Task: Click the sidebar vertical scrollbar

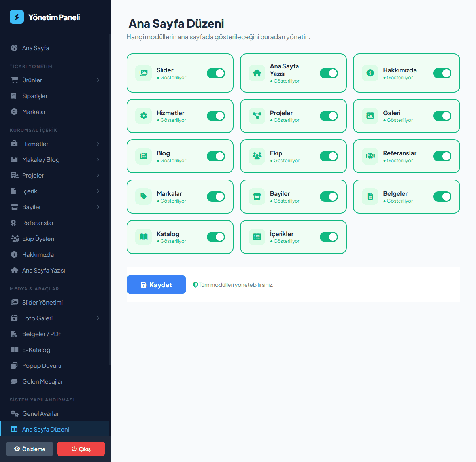Action: point(110,198)
